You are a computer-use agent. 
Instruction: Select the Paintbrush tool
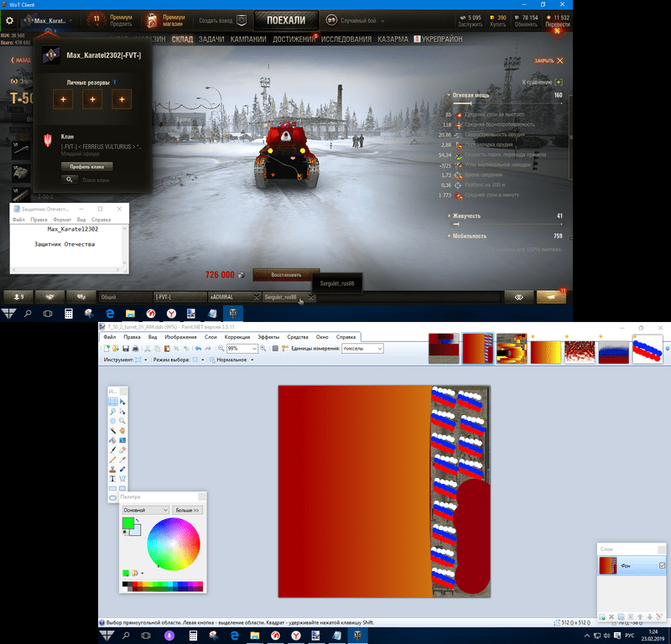pyautogui.click(x=112, y=449)
